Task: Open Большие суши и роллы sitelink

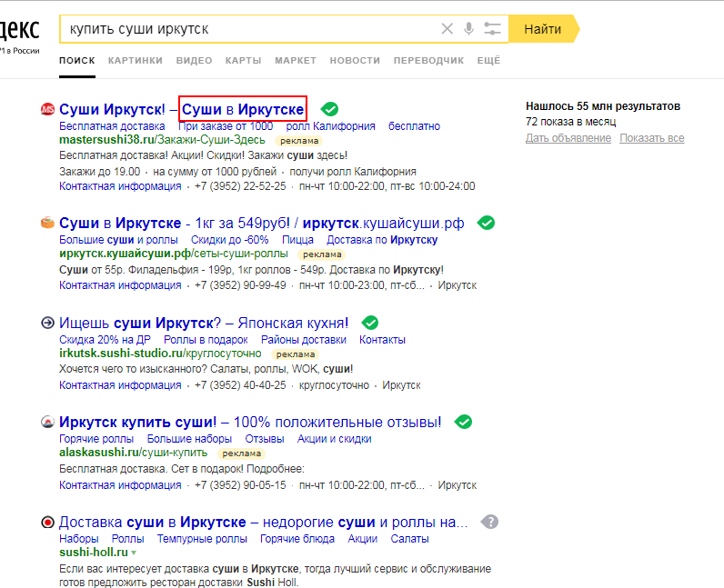Action: (x=118, y=240)
